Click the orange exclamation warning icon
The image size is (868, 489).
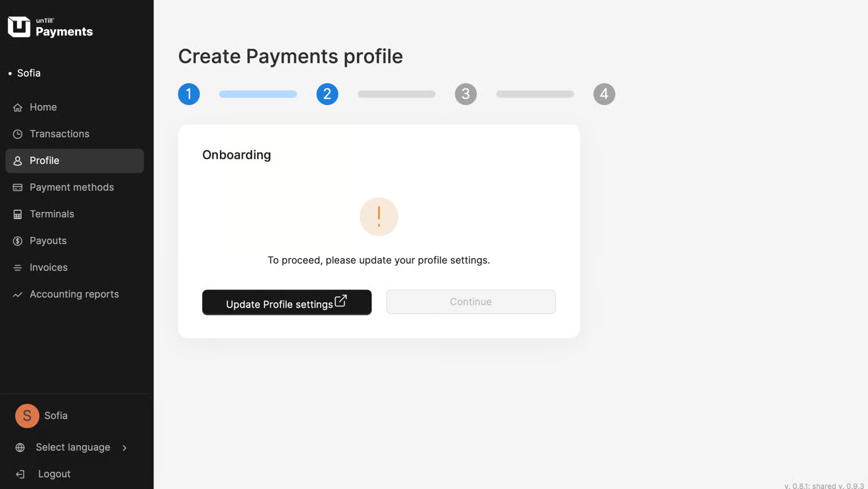(379, 217)
